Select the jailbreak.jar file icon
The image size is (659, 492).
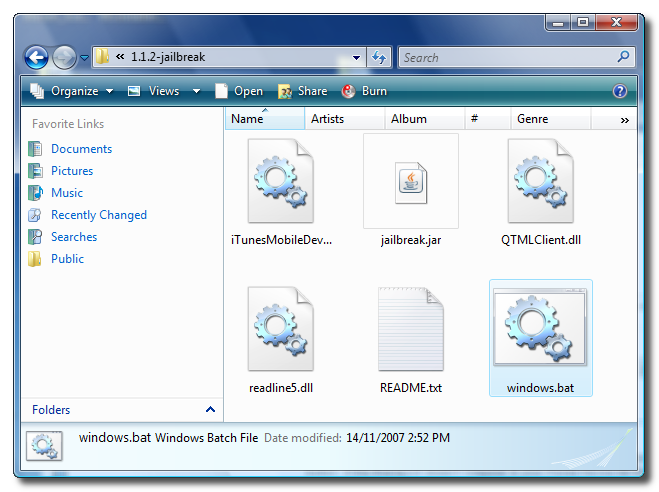coord(410,183)
